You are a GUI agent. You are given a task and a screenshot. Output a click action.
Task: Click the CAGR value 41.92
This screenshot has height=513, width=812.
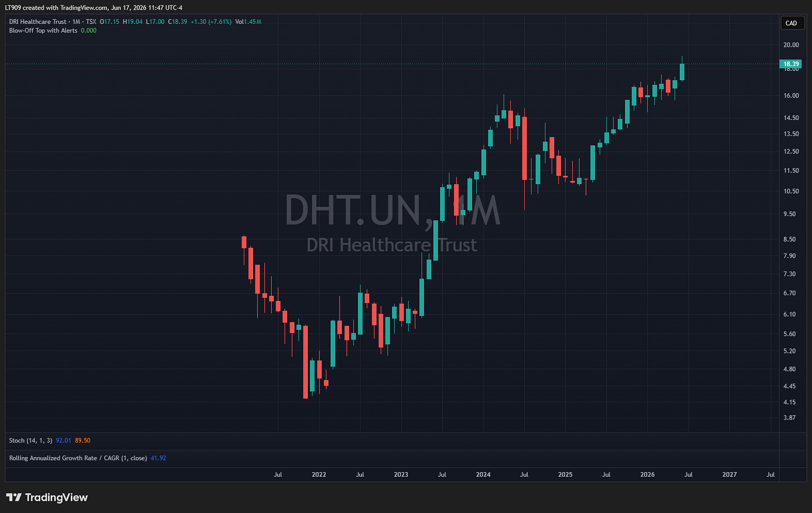[158, 458]
